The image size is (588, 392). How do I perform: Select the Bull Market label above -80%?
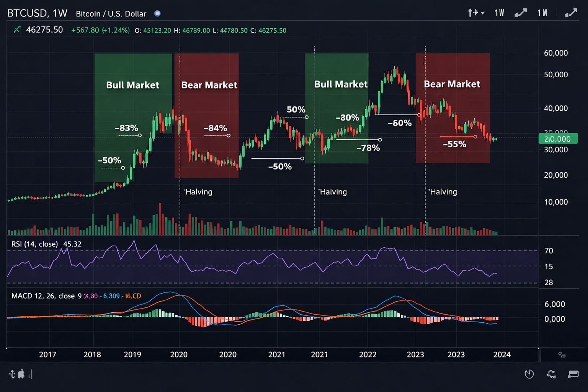[x=341, y=84]
